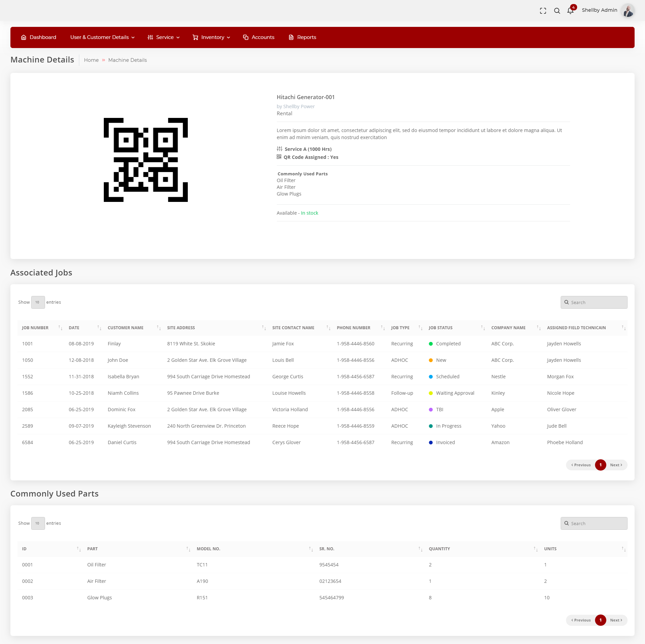Open Commonly Used Parts entries selector
This screenshot has width=645, height=644.
pyautogui.click(x=38, y=523)
